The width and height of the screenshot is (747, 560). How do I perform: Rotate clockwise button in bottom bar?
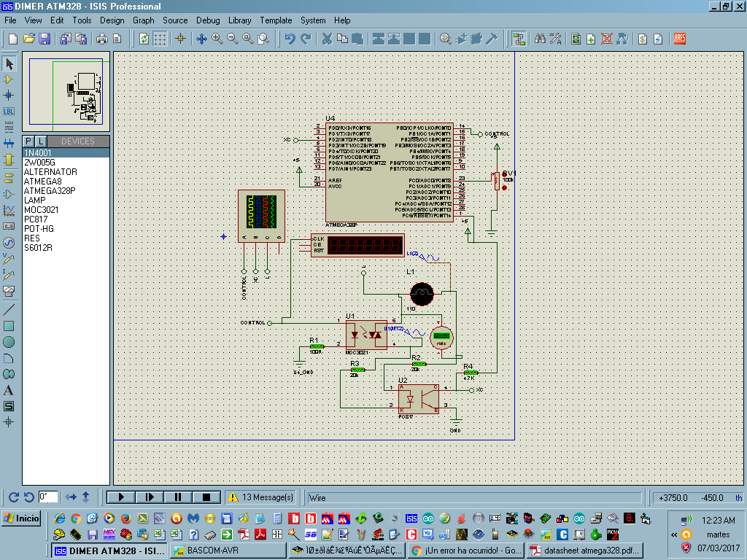(13, 497)
